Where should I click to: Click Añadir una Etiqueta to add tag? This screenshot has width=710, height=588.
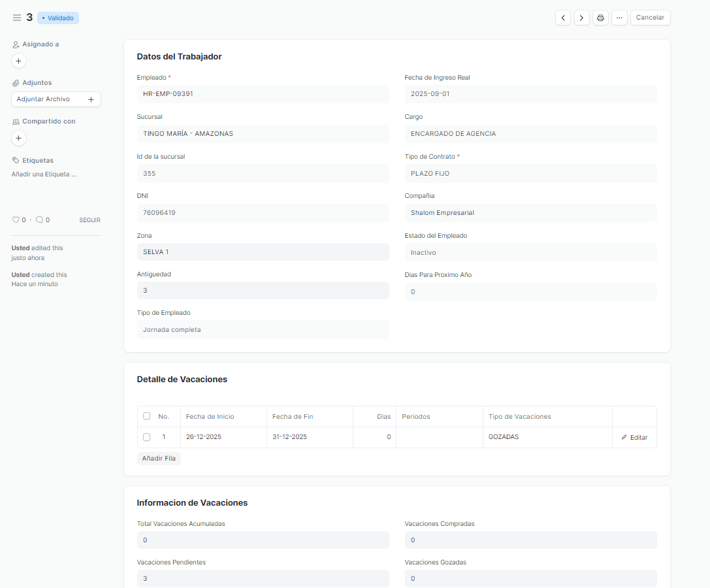pos(44,174)
